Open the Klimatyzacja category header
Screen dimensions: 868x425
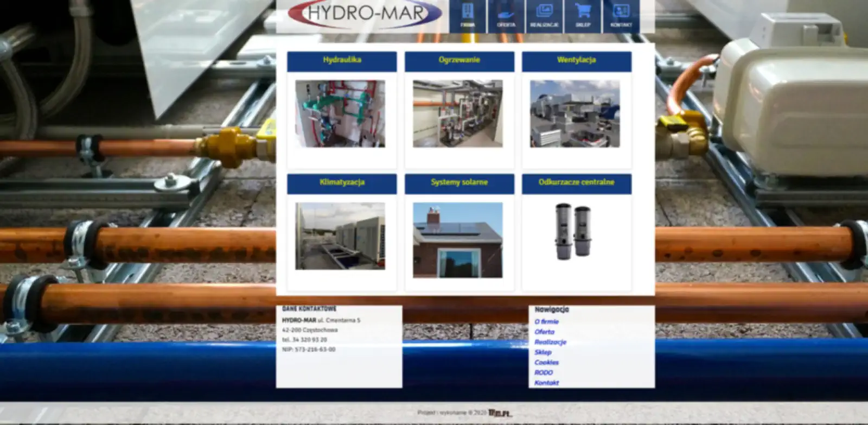pyautogui.click(x=342, y=183)
